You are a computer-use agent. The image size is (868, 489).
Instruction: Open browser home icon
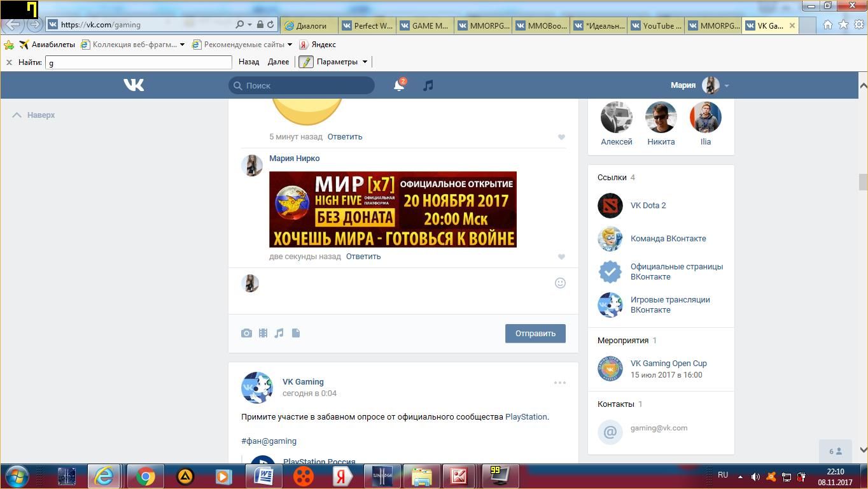(828, 25)
